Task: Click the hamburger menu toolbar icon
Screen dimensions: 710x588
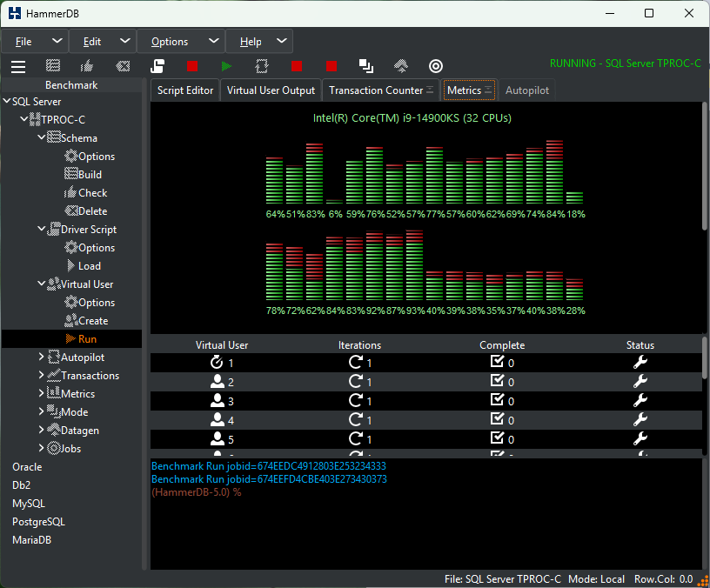Action: [18, 66]
